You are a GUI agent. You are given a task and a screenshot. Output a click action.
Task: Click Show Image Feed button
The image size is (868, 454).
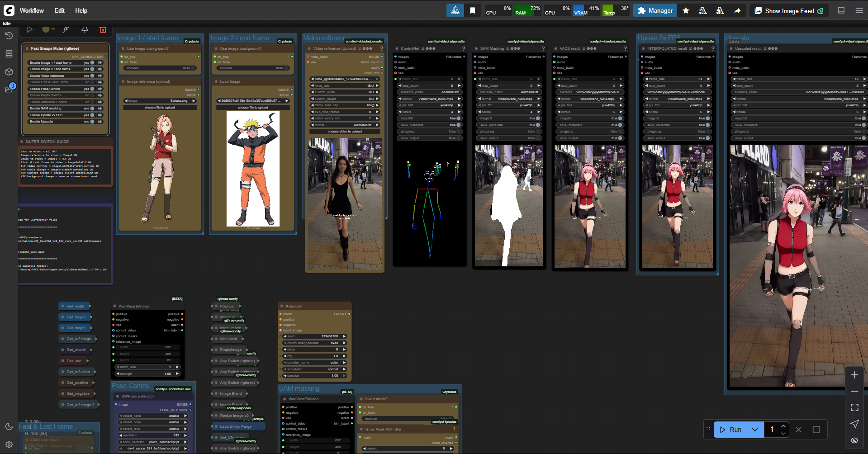click(789, 11)
